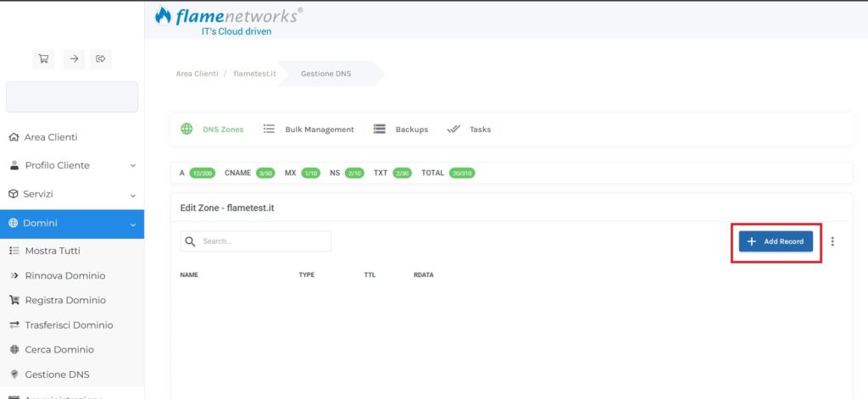The height and width of the screenshot is (399, 868).
Task: Open the shopping cart icon
Action: click(43, 58)
